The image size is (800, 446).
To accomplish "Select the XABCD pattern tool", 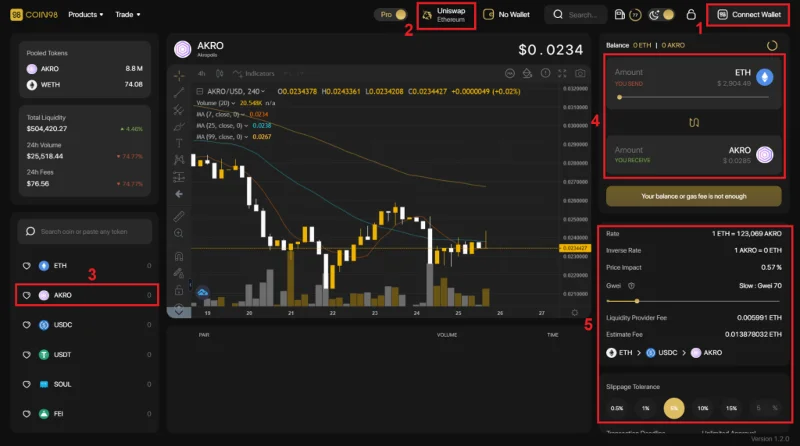I will click(x=179, y=160).
